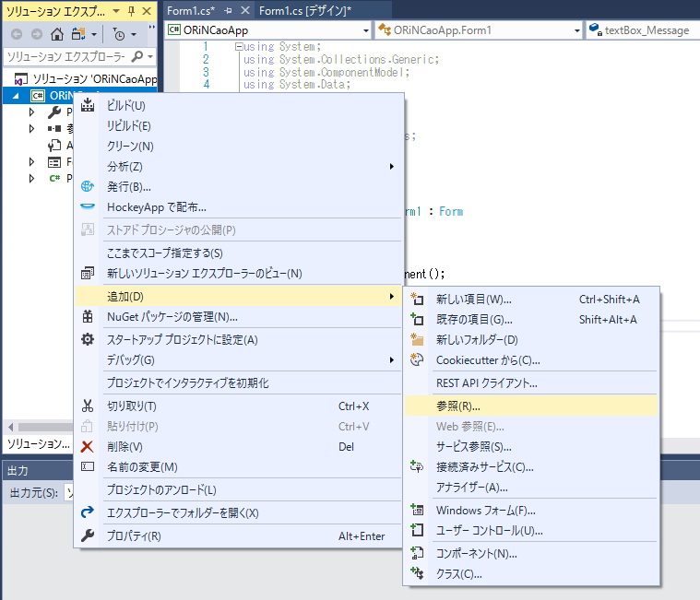Collapse the ORiNCaoApp project tree node
The height and width of the screenshot is (600, 700).
(16, 96)
